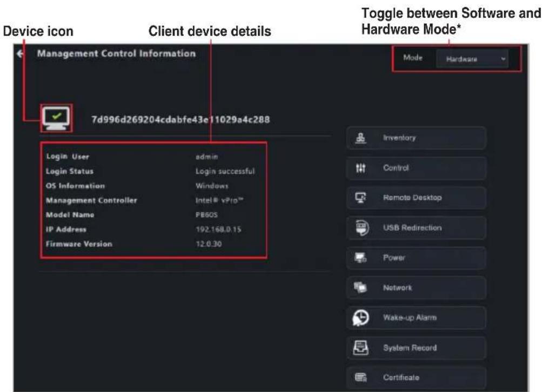
Task: Select device ID 7d996d269204cdabfe43e11029a4c288
Action: click(x=180, y=119)
